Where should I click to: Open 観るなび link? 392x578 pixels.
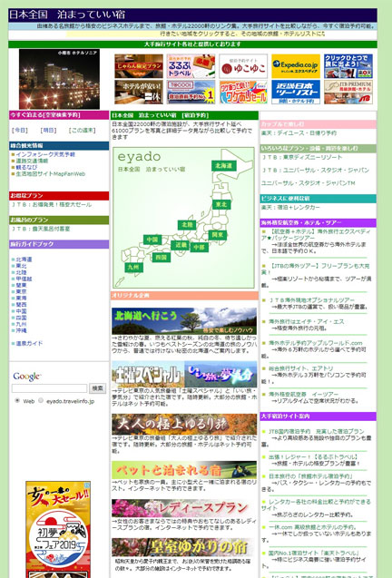click(x=26, y=167)
